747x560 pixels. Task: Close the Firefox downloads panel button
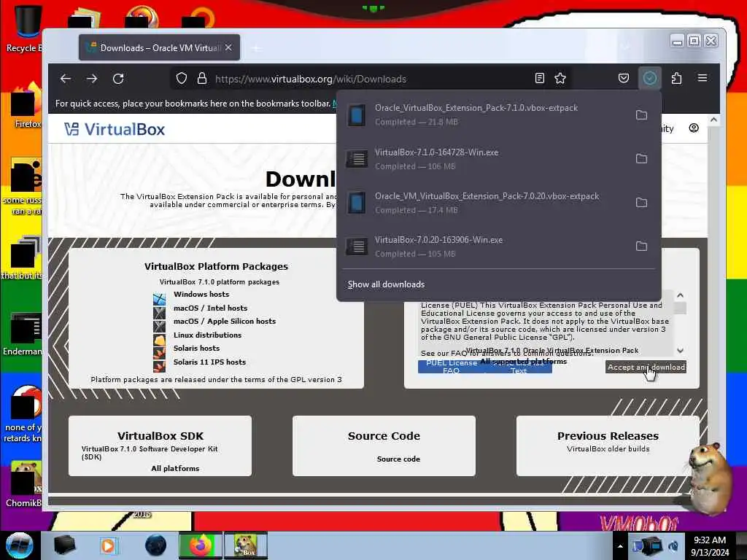click(x=650, y=79)
